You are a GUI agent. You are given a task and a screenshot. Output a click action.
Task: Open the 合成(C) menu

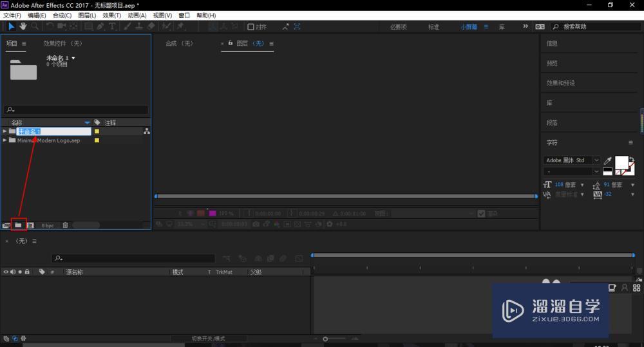tap(62, 15)
